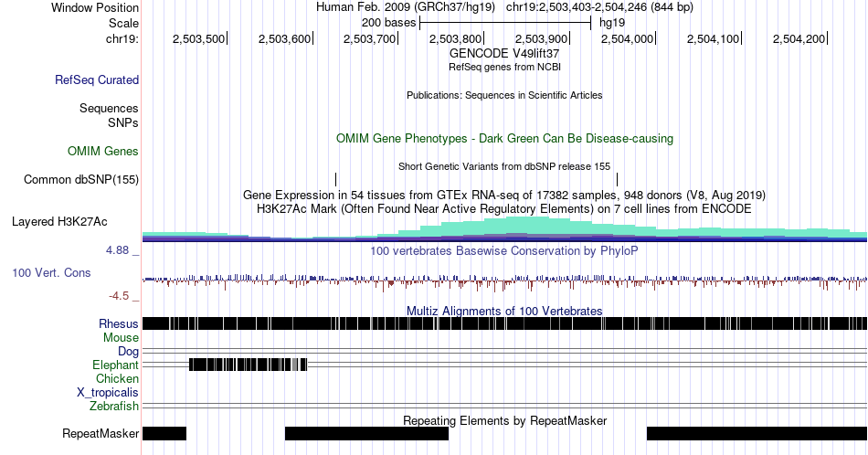Click the leftmost RepeatMasker block
The image size is (868, 455).
(x=164, y=433)
